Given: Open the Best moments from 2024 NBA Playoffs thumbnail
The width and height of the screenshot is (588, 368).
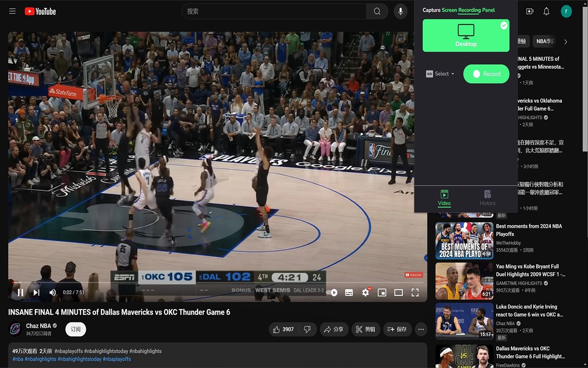Looking at the screenshot, I should (464, 241).
